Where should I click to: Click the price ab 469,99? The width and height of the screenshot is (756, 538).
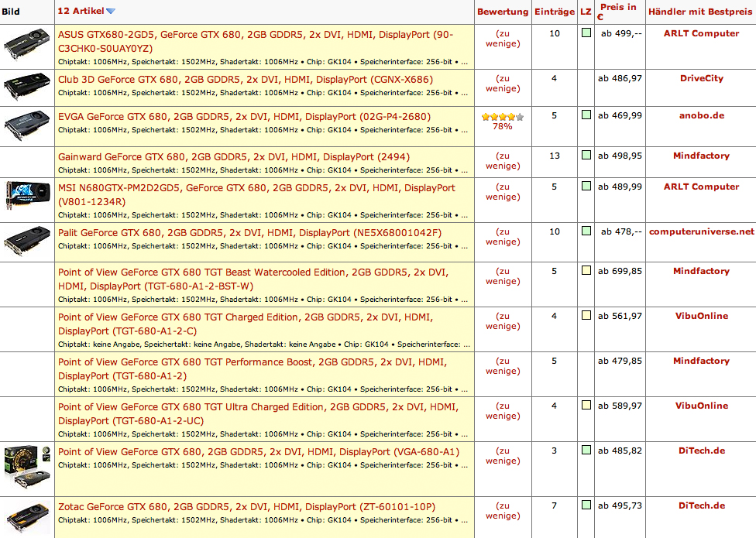click(620, 115)
